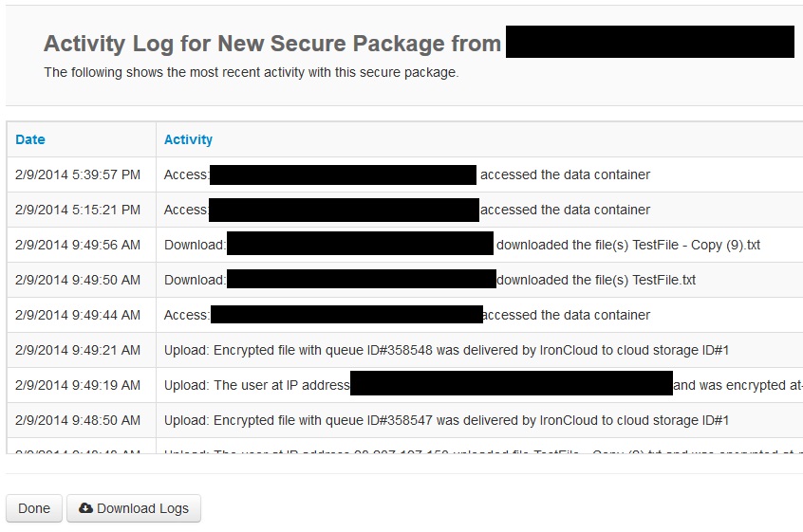Click the 'most recent activity' description text
This screenshot has height=532, width=803.
pos(251,72)
